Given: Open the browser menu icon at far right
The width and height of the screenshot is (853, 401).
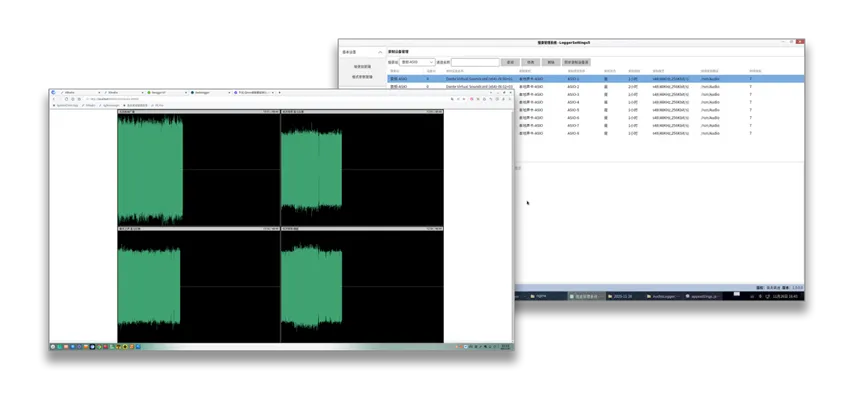Looking at the screenshot, I should tap(508, 99).
